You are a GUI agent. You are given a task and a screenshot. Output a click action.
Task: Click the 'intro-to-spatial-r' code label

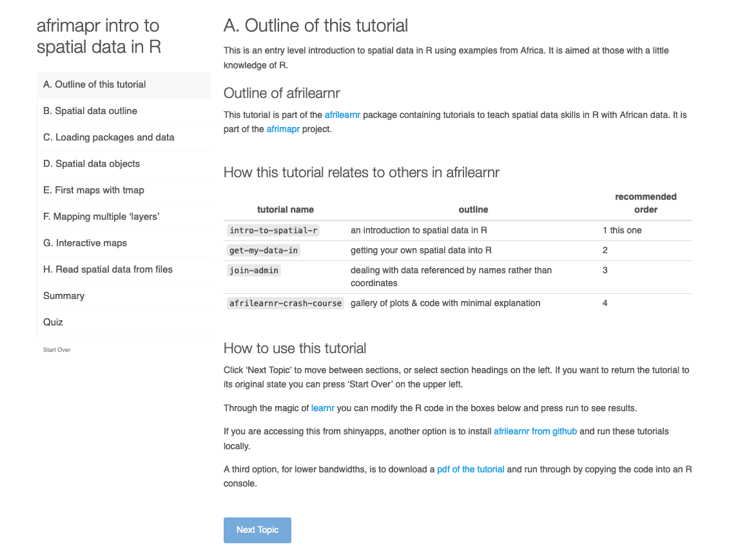(274, 230)
